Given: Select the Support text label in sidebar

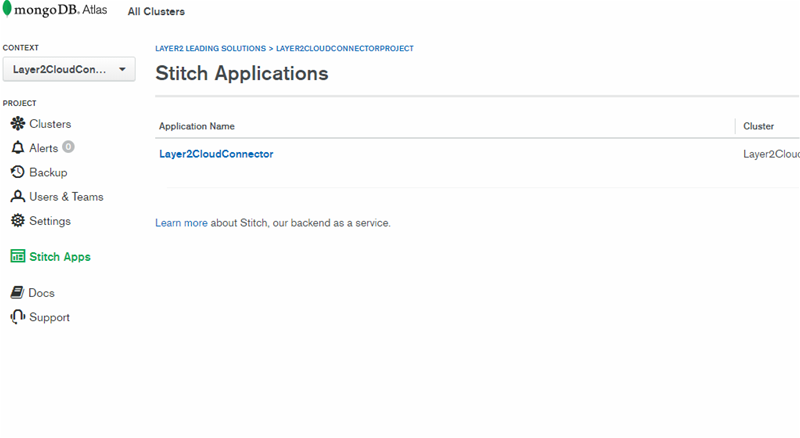Looking at the screenshot, I should pos(49,317).
